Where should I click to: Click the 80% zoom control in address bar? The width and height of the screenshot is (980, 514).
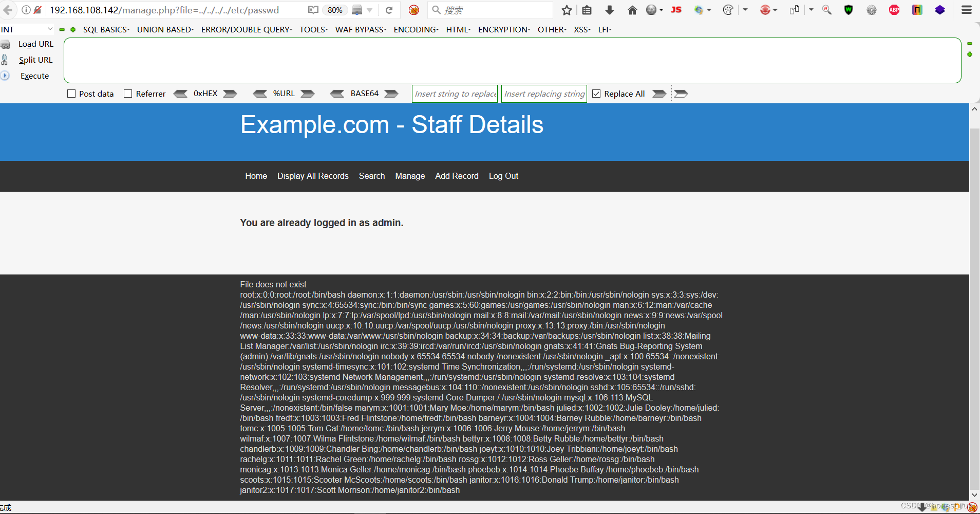tap(335, 10)
